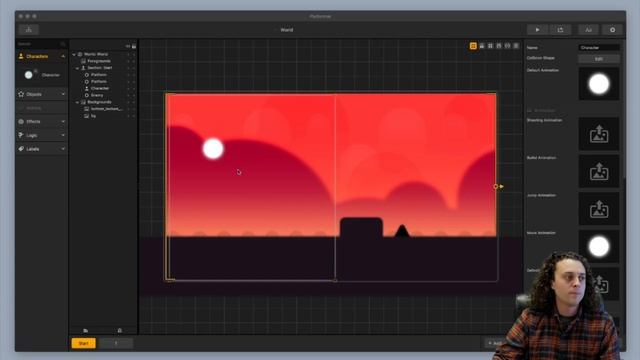
Task: Upload a Bullet Animation image
Action: (x=599, y=171)
